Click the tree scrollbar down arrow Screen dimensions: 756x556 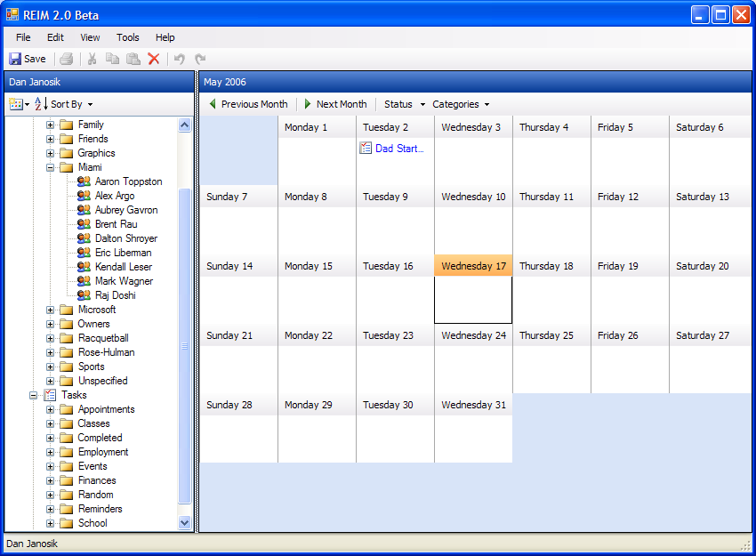[184, 522]
